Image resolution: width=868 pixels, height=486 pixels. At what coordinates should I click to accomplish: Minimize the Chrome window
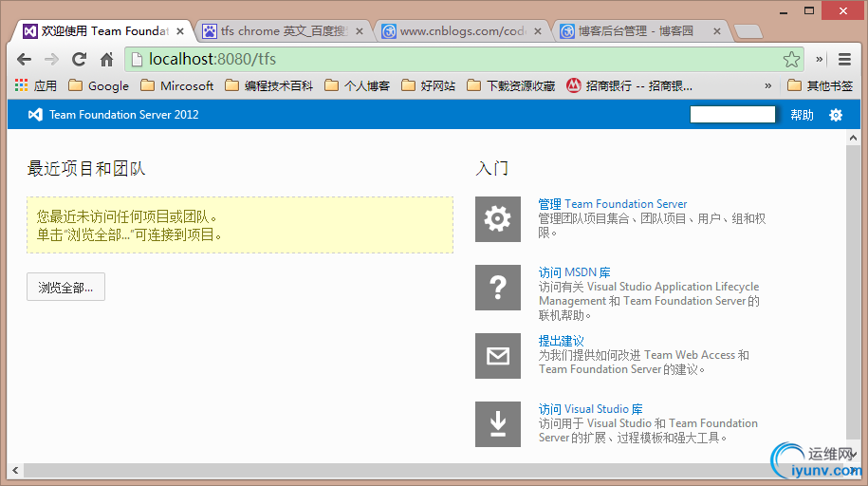[x=784, y=11]
